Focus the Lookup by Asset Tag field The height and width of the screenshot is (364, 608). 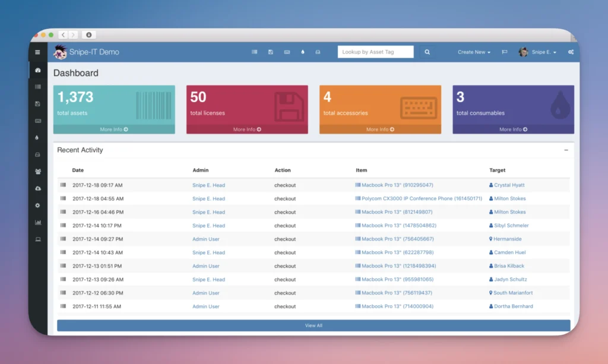coord(375,52)
